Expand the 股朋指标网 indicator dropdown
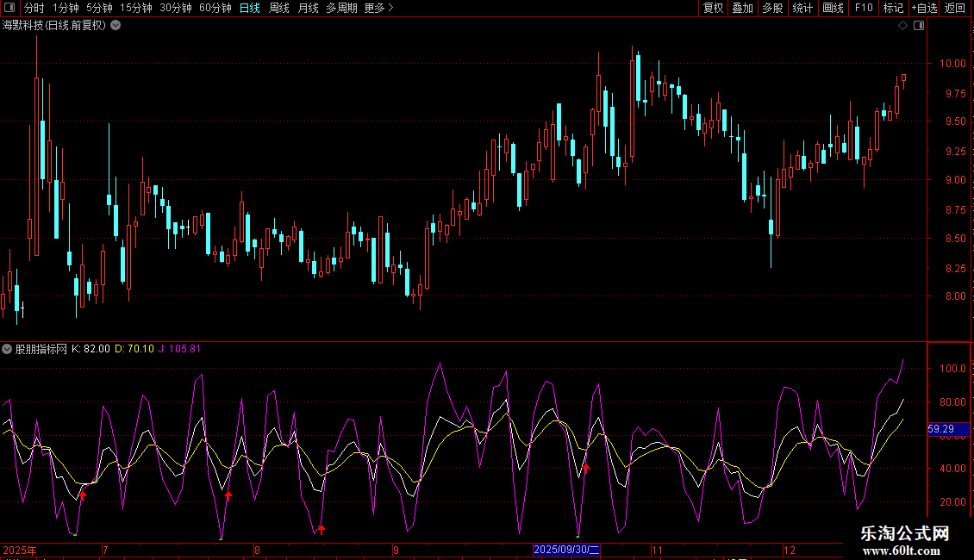The width and height of the screenshot is (974, 560). pyautogui.click(x=8, y=349)
